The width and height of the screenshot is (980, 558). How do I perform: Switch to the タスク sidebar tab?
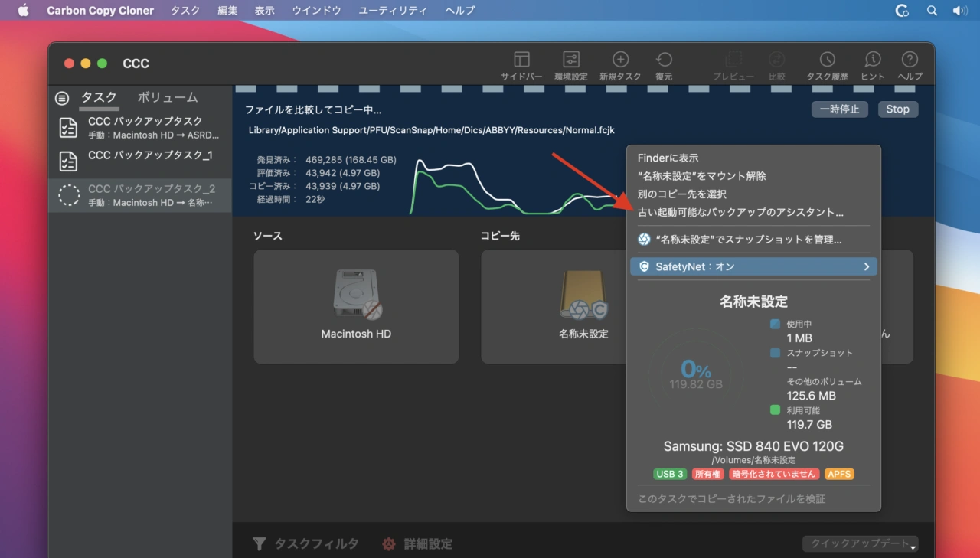99,97
